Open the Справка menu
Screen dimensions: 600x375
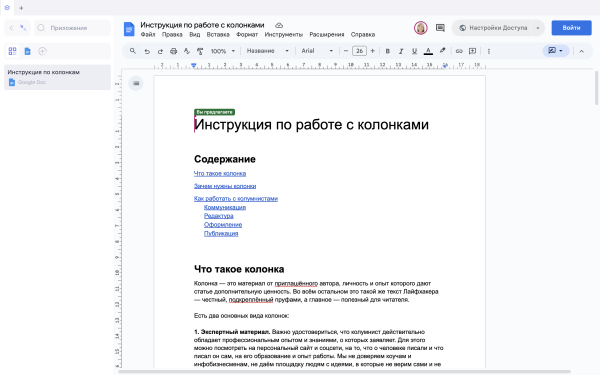click(x=363, y=34)
